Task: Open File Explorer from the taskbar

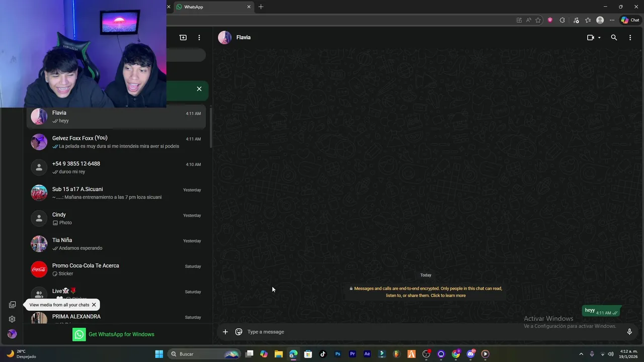Action: (x=279, y=354)
